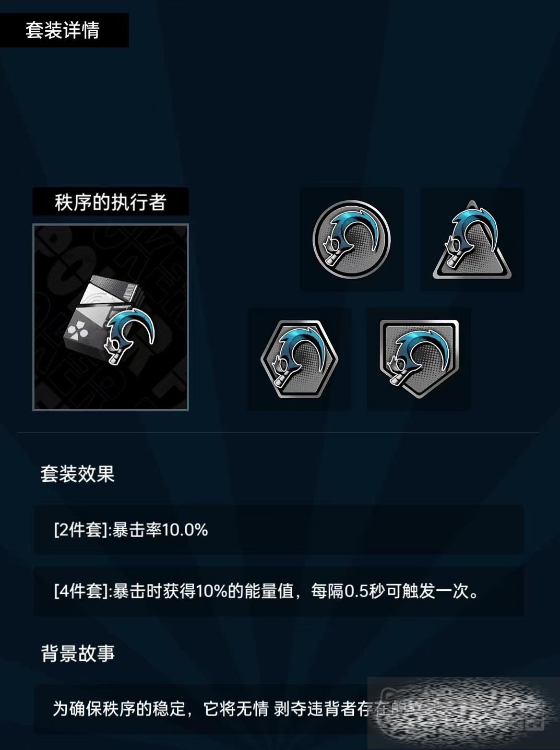560x750 pixels.
Task: Click the [4件套] energy effect row
Action: pos(279,591)
